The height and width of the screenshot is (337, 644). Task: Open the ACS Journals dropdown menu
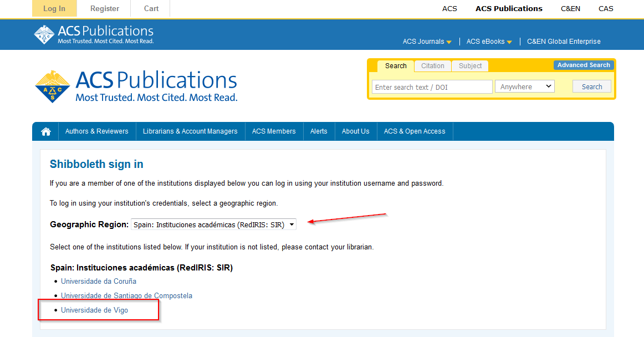(427, 42)
